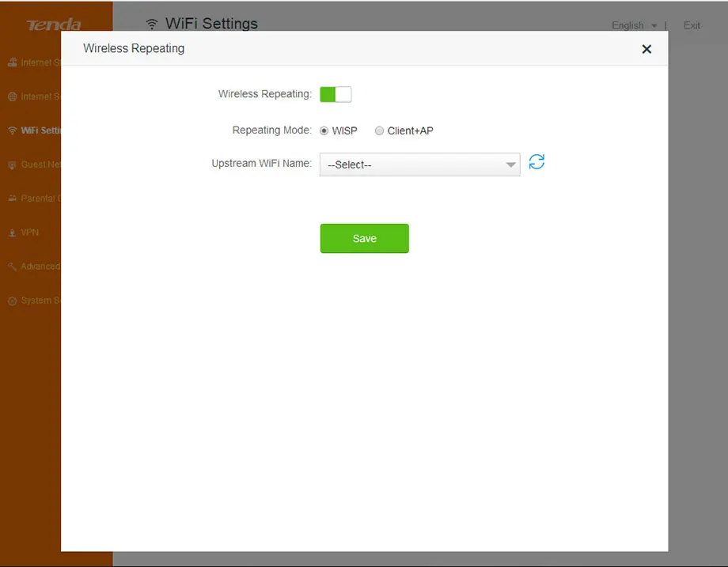This screenshot has width=728, height=567.
Task: Click the VPN sidebar icon
Action: coord(13,233)
